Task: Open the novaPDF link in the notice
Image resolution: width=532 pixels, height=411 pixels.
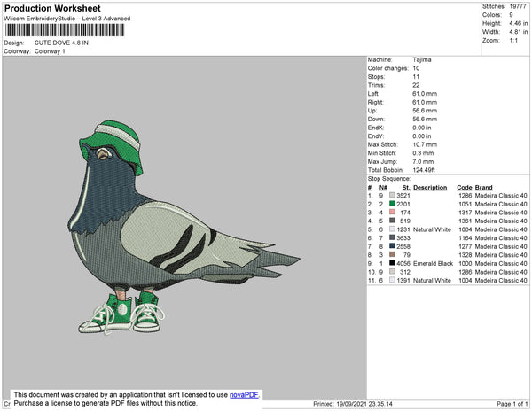Action: pos(244,395)
